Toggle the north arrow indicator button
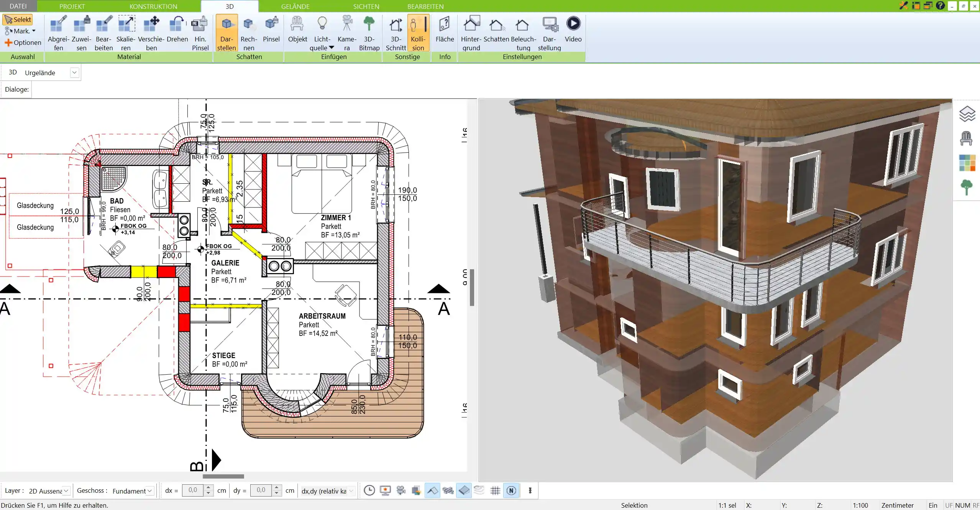The height and width of the screenshot is (510, 980). (511, 490)
